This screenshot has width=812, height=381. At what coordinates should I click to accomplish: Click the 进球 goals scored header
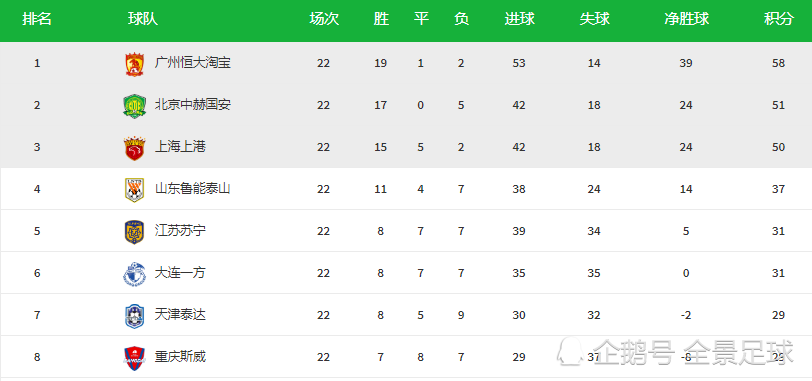[519, 20]
